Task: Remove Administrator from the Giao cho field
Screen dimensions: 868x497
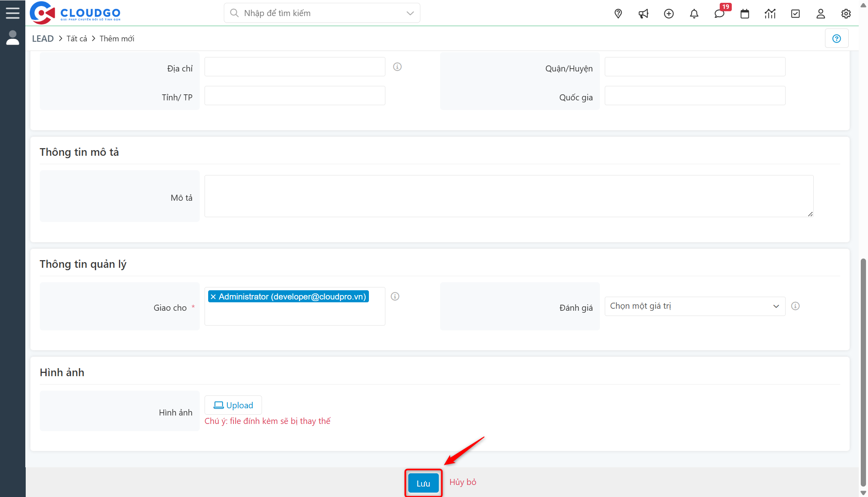Action: 213,297
